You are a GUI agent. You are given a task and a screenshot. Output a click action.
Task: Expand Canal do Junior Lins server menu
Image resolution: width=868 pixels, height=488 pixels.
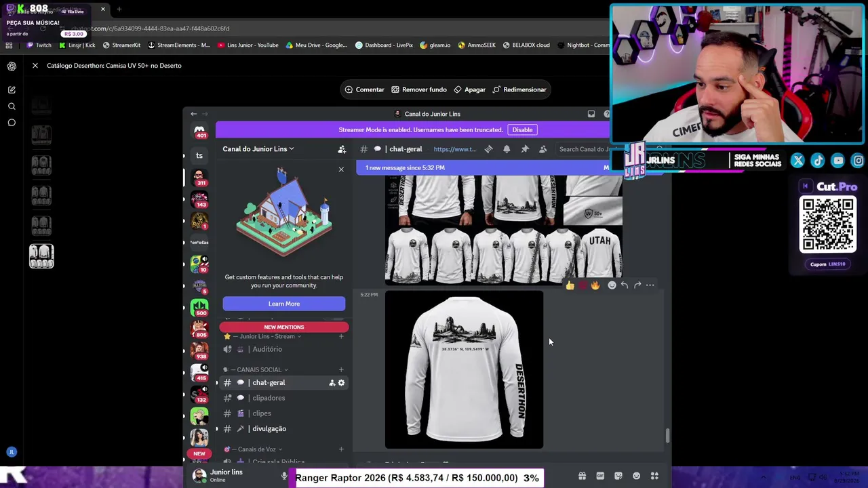[258, 149]
